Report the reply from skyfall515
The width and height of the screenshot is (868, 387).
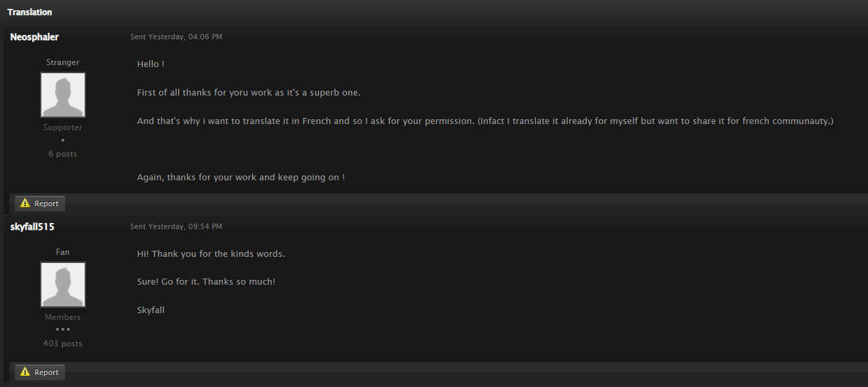click(40, 372)
